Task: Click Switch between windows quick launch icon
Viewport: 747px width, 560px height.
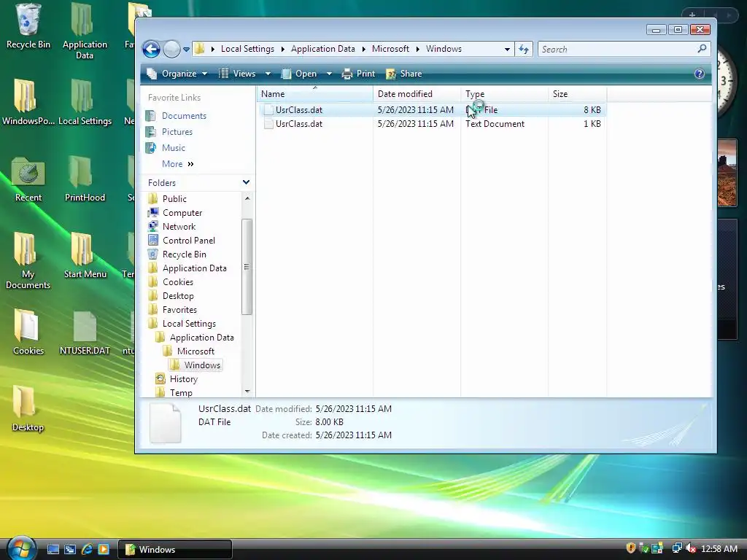Action: tap(69, 550)
